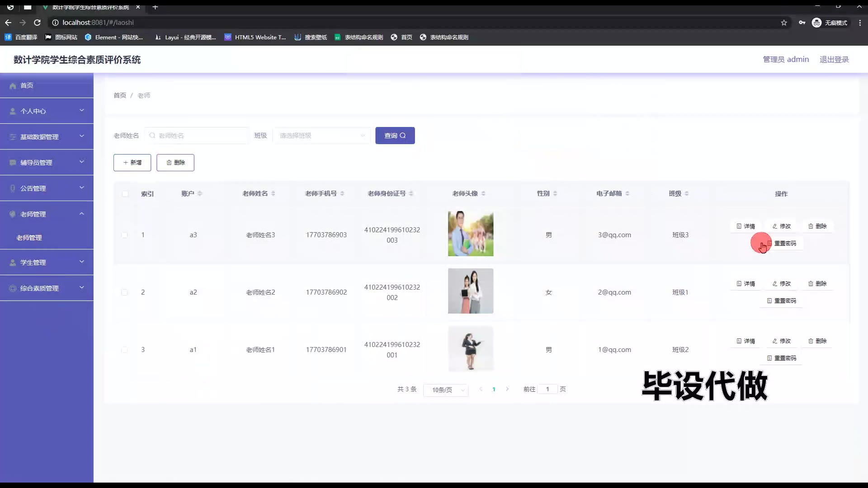Image resolution: width=868 pixels, height=488 pixels.
Task: Click 退出登录 logout link
Action: pos(834,60)
